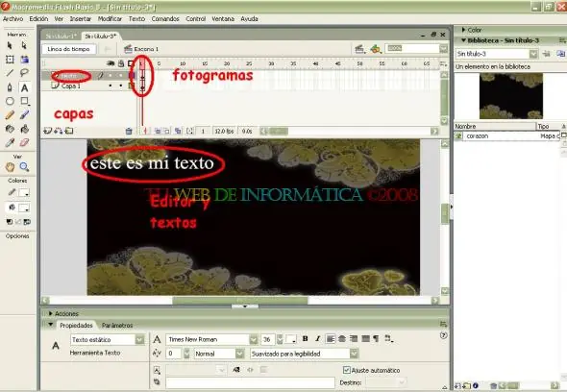Open the Insertar menu

pyautogui.click(x=81, y=19)
